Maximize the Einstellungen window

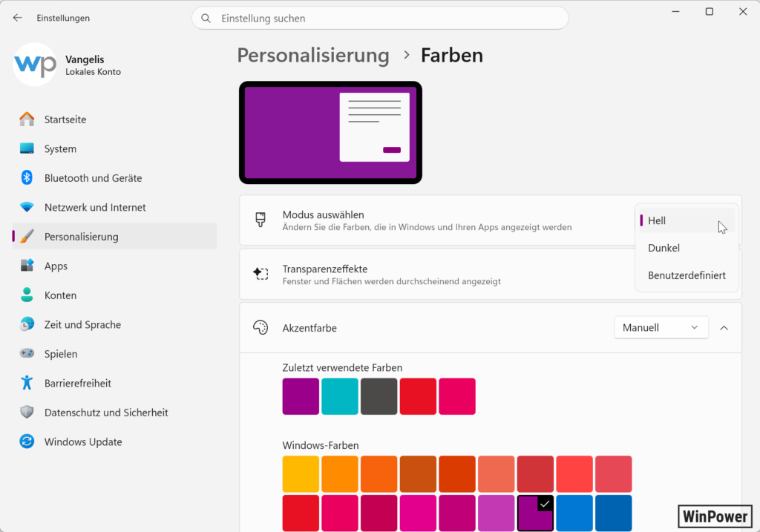click(x=709, y=11)
